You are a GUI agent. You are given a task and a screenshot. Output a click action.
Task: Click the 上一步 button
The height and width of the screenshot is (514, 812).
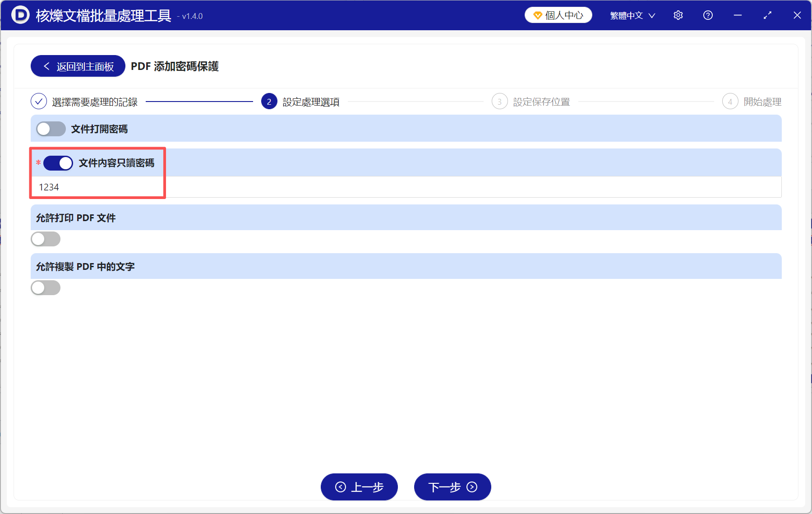click(x=359, y=487)
